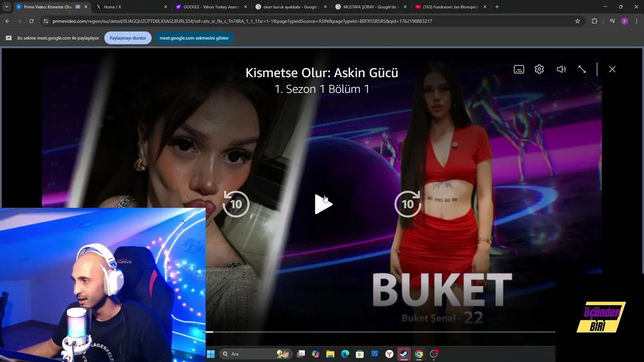
Task: Switch to the Fundraiser: Jan Blomqvist YouTube tab
Action: click(450, 7)
